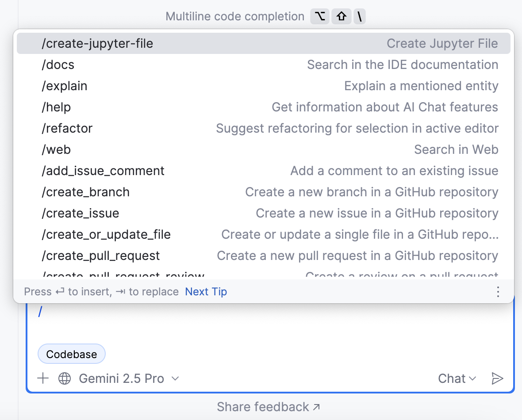The image size is (522, 420).
Task: Select the /create_pull_request command
Action: coord(101,256)
